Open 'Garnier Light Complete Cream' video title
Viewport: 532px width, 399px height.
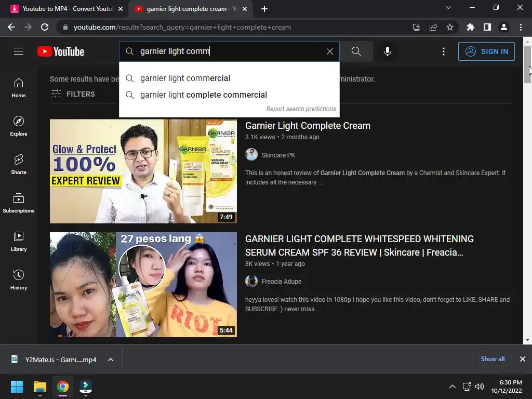[308, 126]
